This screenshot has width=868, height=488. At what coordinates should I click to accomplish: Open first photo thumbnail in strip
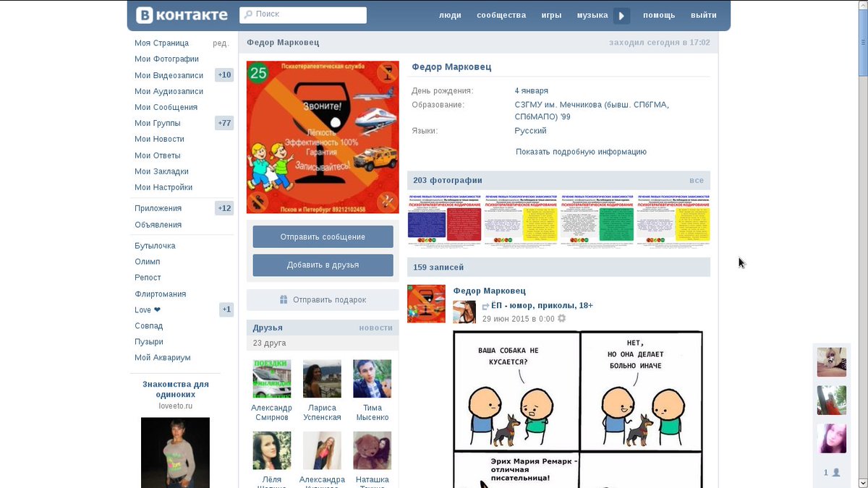(x=444, y=220)
